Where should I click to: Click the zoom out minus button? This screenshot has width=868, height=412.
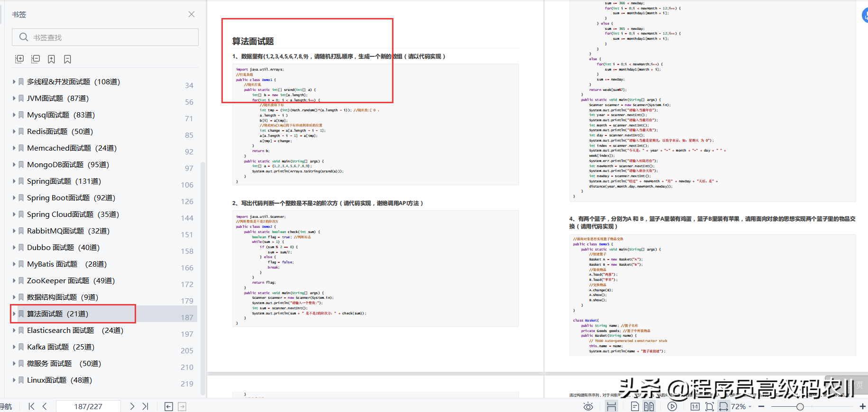761,406
